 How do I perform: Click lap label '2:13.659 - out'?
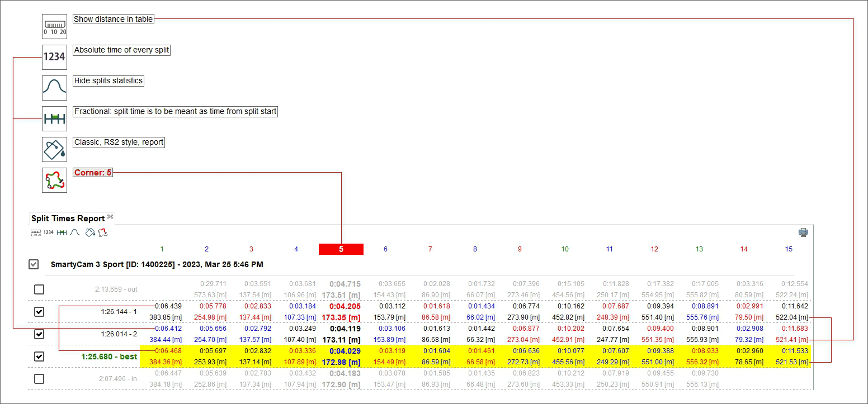[116, 289]
